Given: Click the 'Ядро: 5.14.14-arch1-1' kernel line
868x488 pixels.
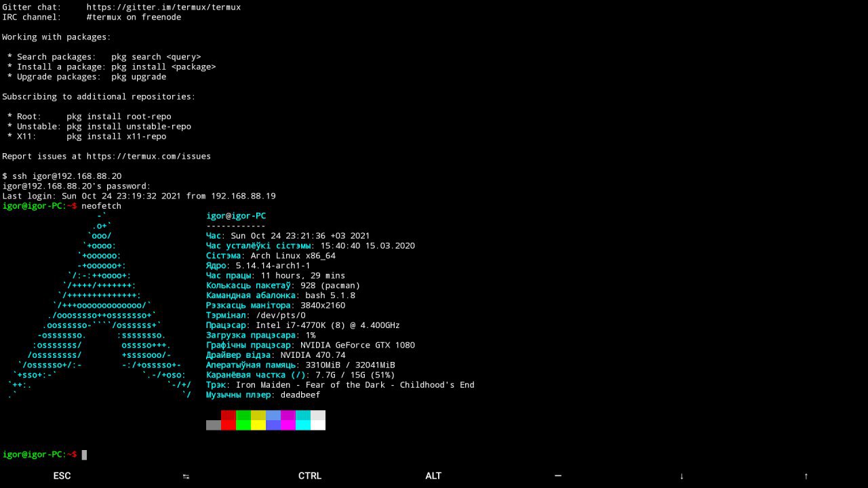Looking at the screenshot, I should tap(258, 266).
